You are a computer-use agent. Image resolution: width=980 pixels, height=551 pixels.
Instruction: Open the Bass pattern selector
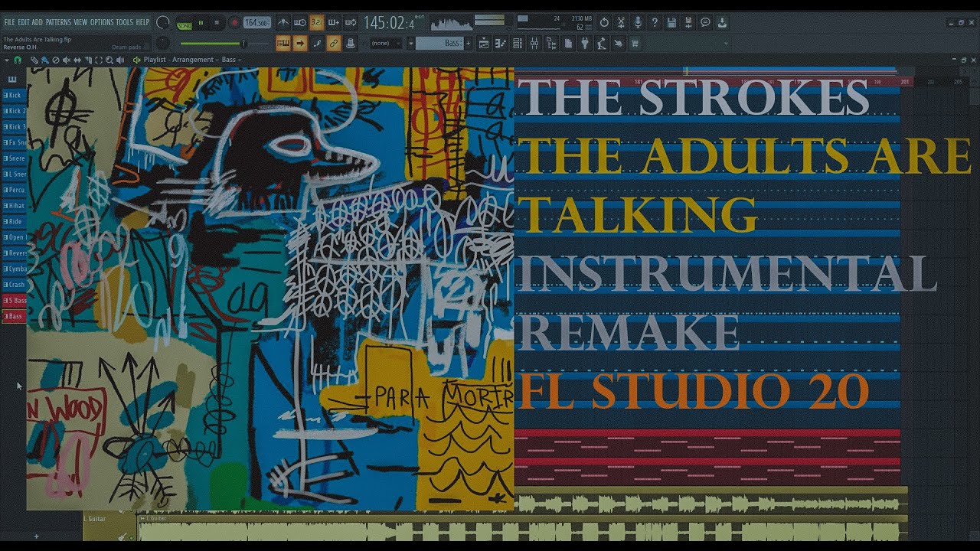coord(439,44)
